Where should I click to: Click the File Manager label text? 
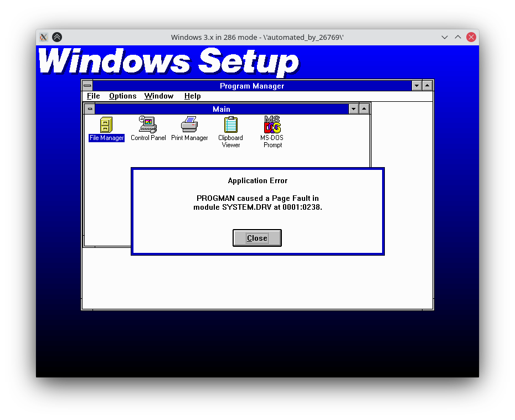click(x=106, y=138)
